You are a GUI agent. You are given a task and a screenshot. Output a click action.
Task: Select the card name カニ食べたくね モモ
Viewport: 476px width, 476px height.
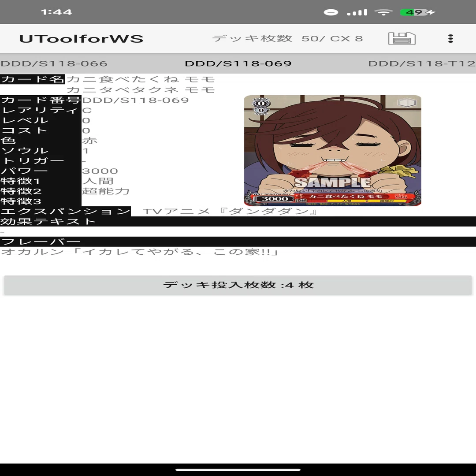pyautogui.click(x=141, y=79)
